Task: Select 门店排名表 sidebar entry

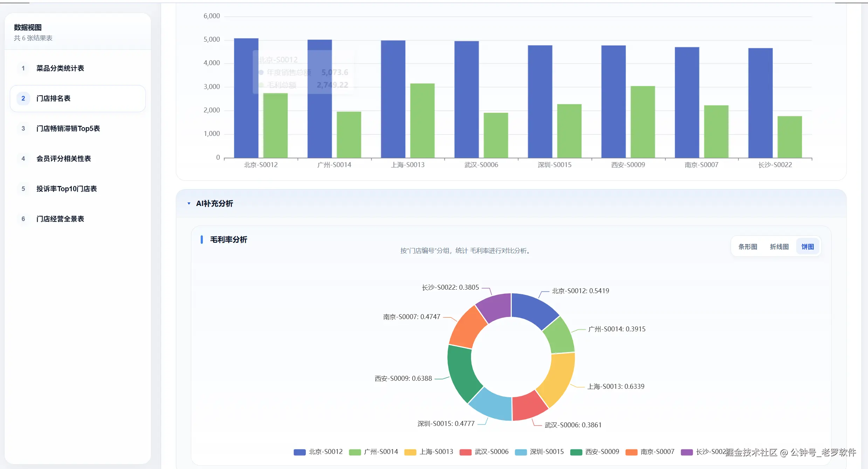Action: [78, 98]
